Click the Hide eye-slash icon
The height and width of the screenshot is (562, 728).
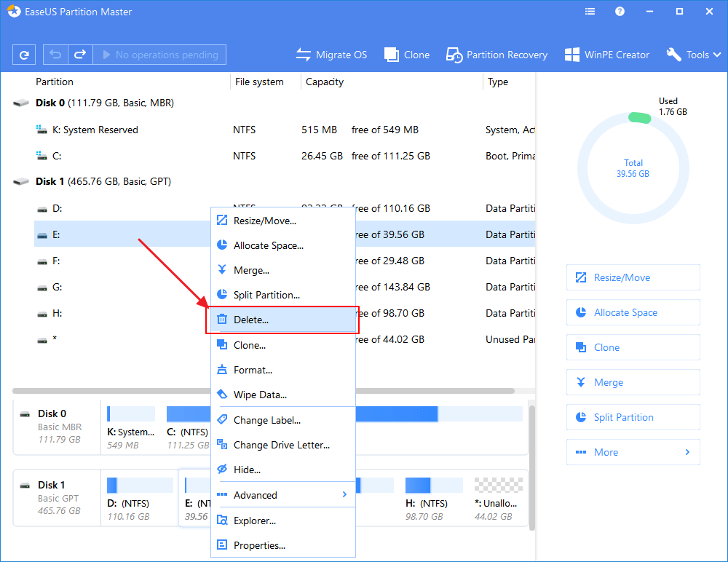(x=222, y=469)
